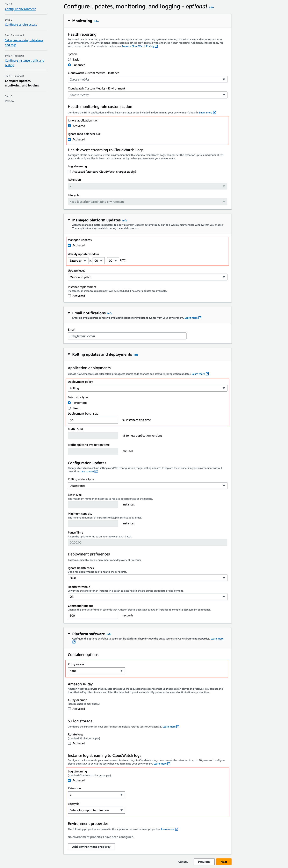Enable Rotate logs Activated checkbox
Image resolution: width=288 pixels, height=868 pixels.
click(x=69, y=743)
